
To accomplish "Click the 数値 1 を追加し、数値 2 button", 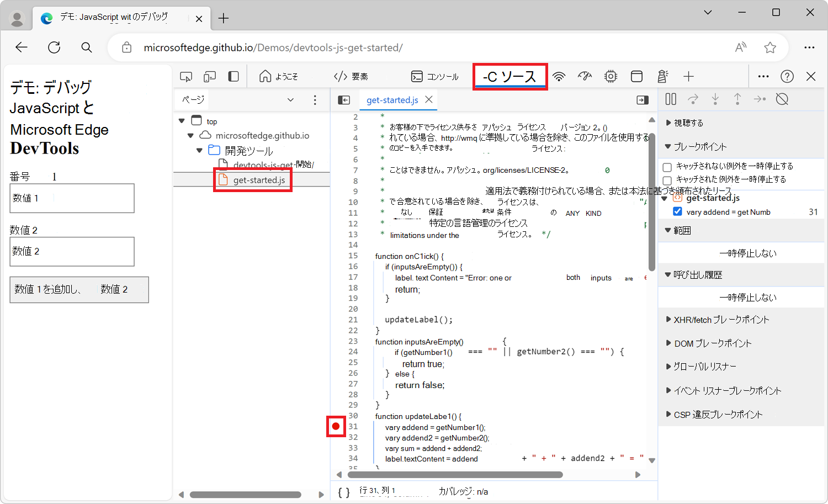I will (79, 290).
